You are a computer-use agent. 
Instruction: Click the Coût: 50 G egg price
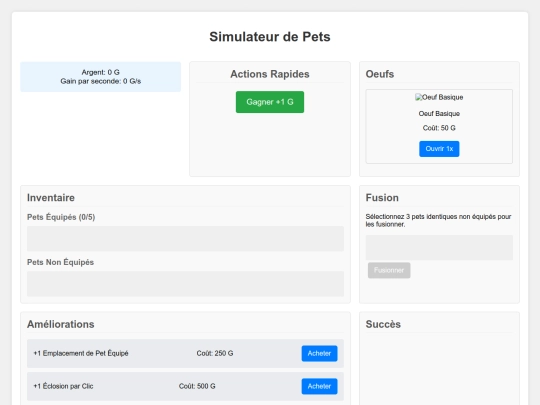[439, 128]
